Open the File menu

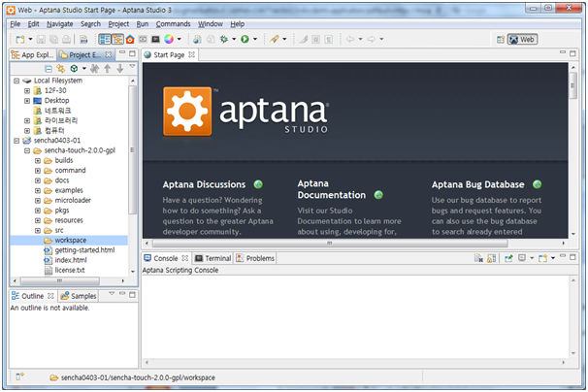click(x=15, y=24)
